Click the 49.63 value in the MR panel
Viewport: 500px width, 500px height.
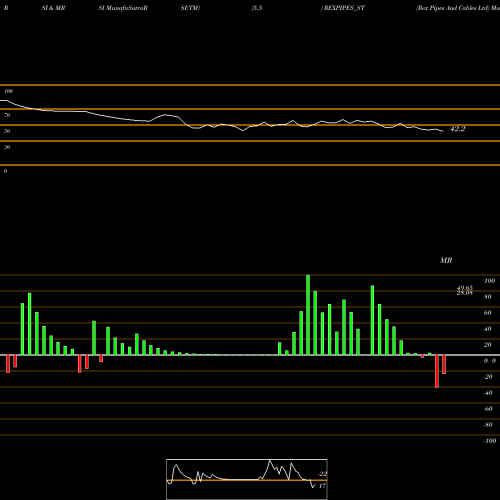(x=465, y=288)
